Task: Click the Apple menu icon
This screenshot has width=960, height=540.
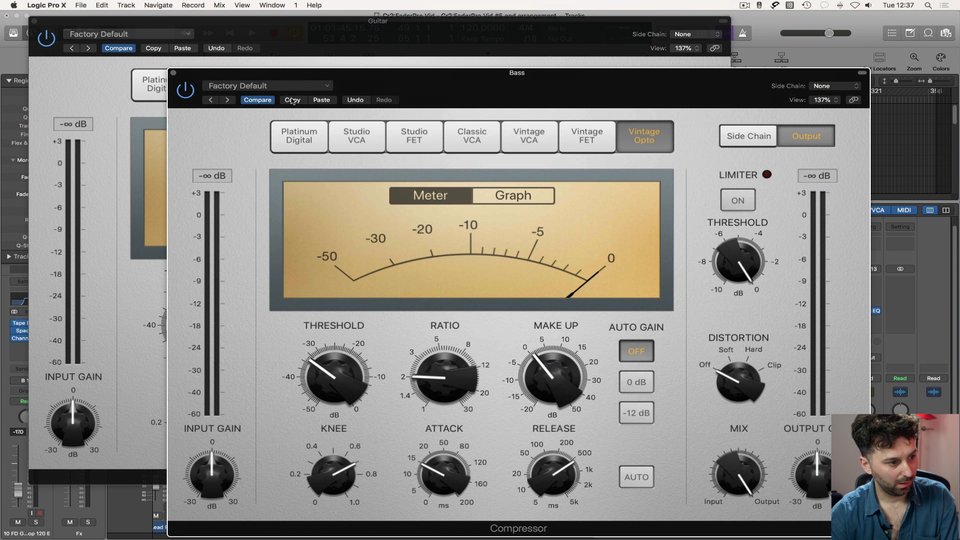Action: coord(13,5)
